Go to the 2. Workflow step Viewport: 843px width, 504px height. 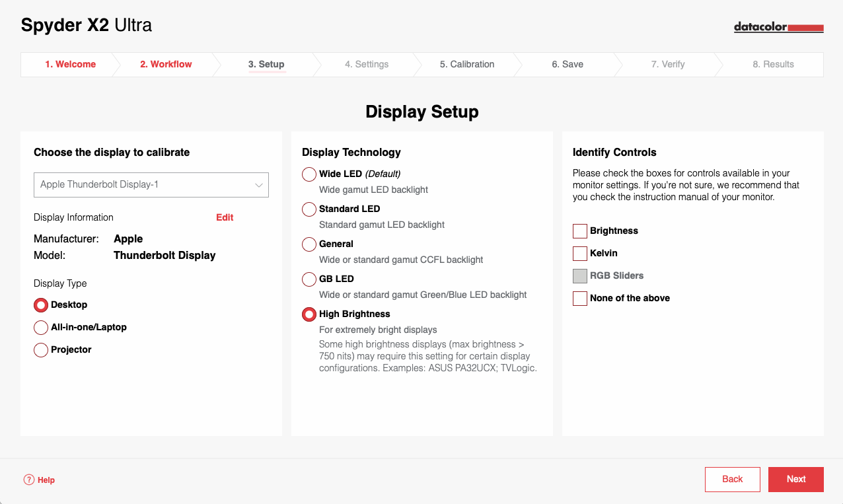point(166,64)
